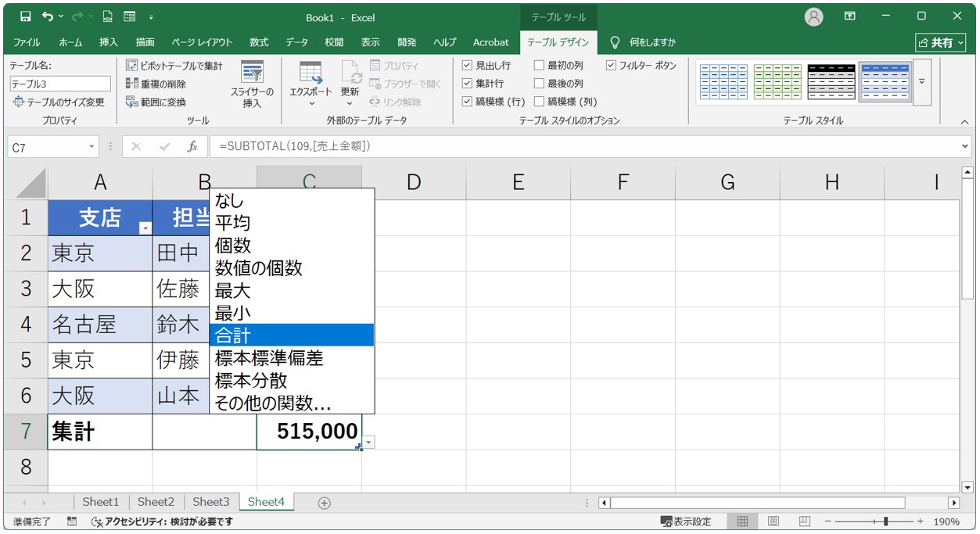Open the Name Box dropdown arrow
980x534 pixels.
(92, 147)
